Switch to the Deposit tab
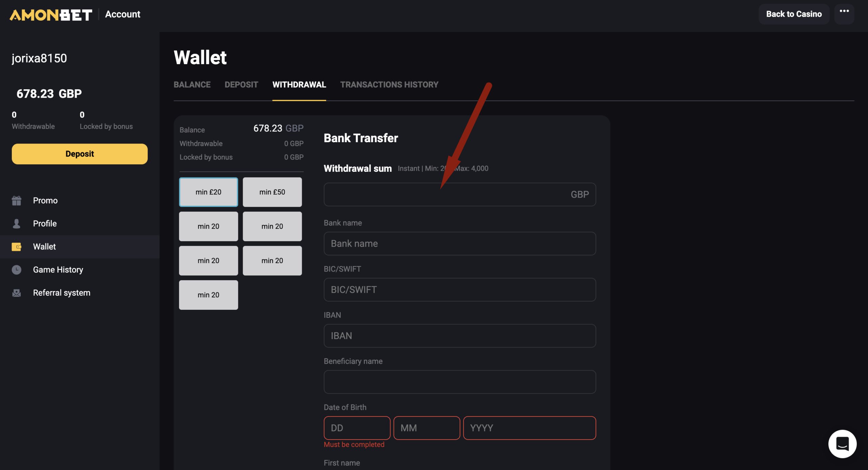 pyautogui.click(x=241, y=84)
